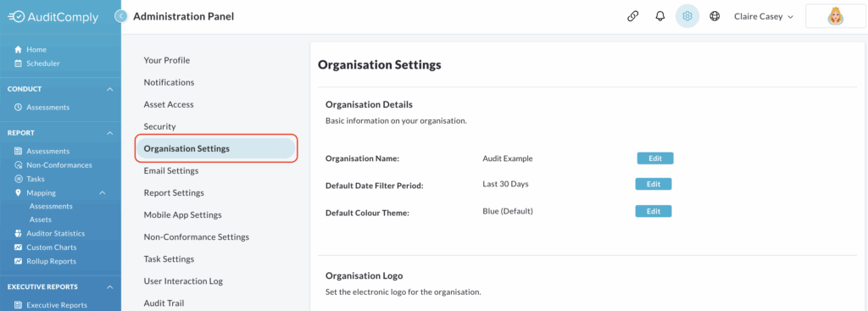The height and width of the screenshot is (311, 868).
Task: Open the globe language icon
Action: click(x=715, y=17)
